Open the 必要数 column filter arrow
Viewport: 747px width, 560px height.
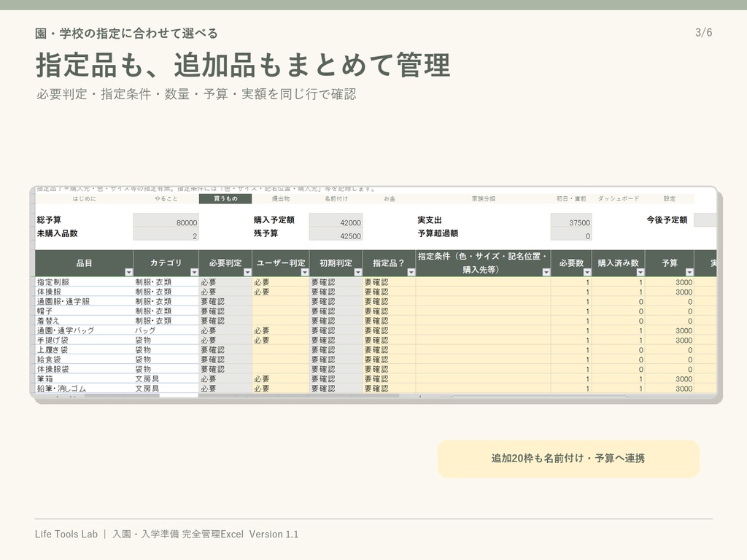[587, 272]
